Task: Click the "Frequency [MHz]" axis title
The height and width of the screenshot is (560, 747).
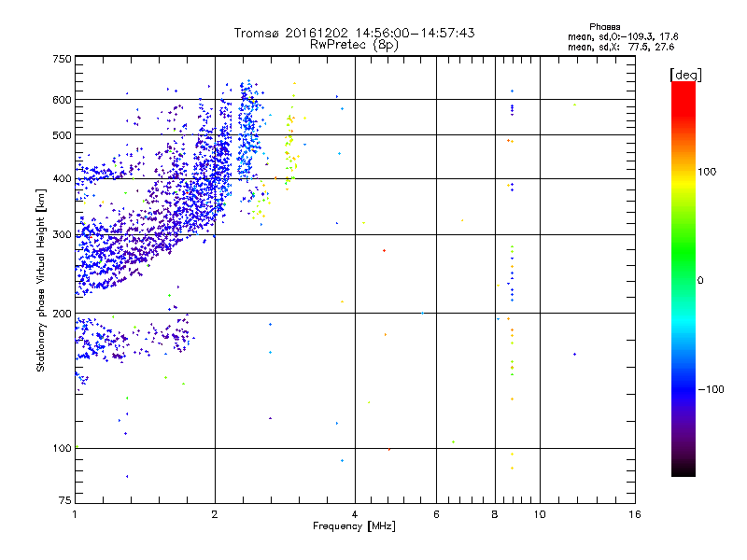Action: [x=354, y=526]
